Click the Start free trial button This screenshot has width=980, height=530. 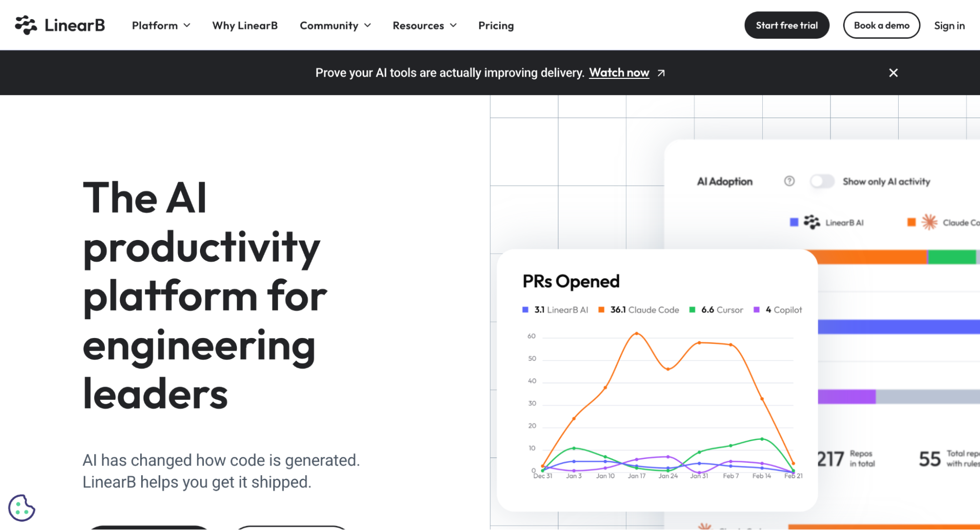click(787, 25)
